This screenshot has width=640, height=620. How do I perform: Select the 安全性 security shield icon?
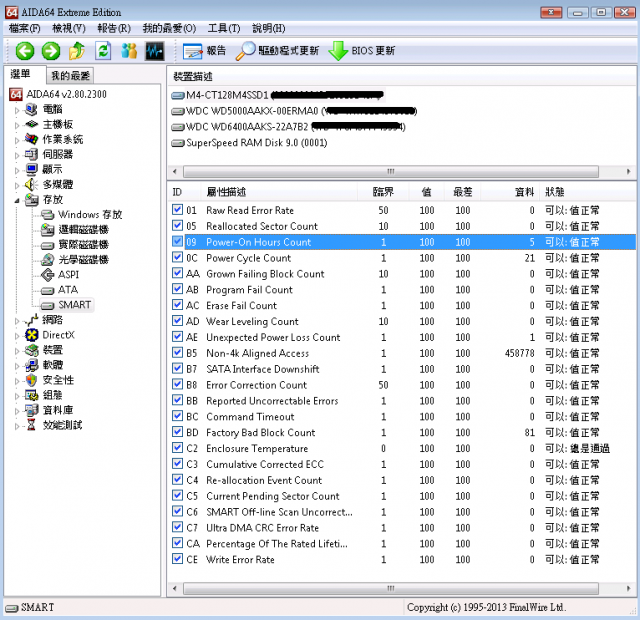click(x=31, y=380)
